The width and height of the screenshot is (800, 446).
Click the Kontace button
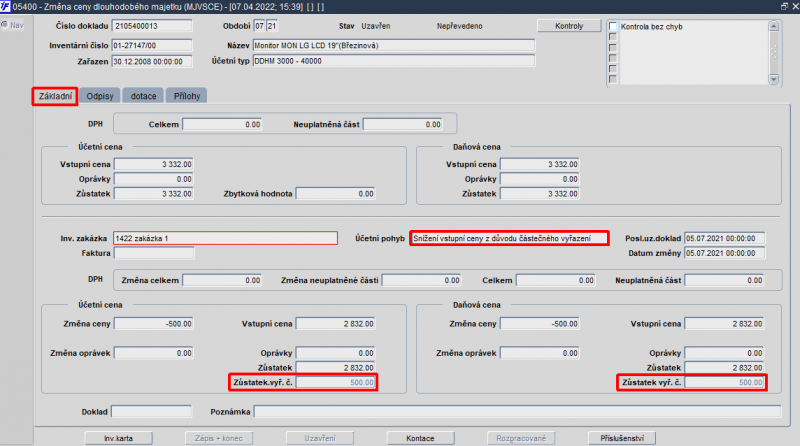(420, 438)
